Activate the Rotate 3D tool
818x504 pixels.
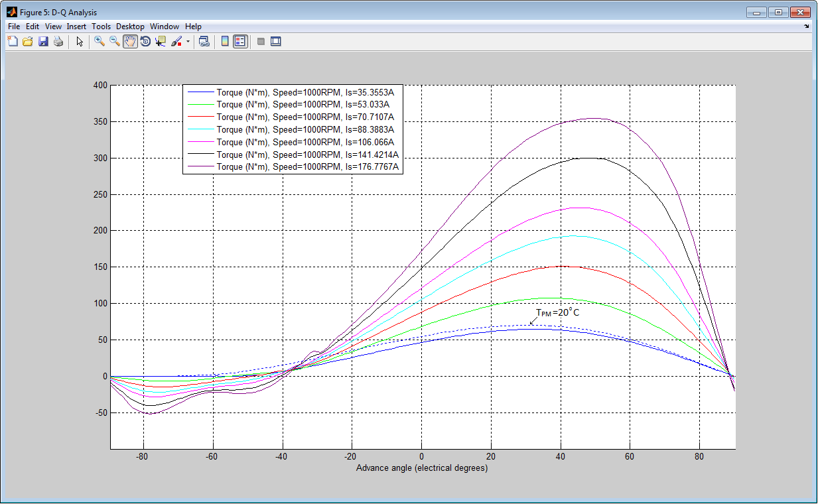click(x=145, y=41)
